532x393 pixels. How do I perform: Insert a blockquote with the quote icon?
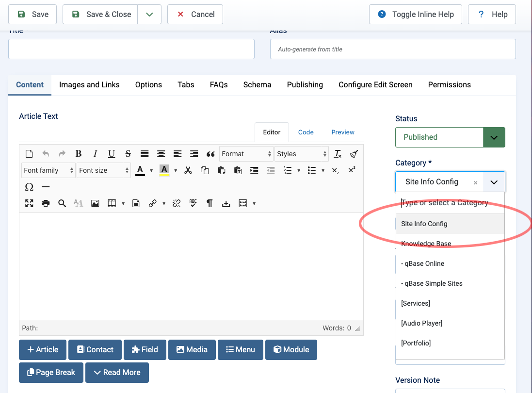pos(210,154)
